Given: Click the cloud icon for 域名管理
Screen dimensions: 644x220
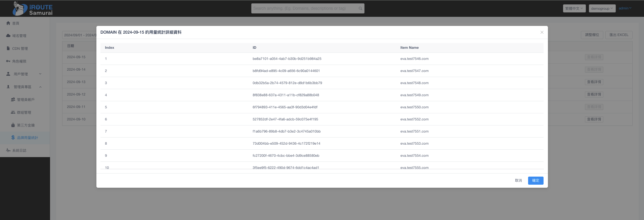Looking at the screenshot, I should click(8, 36).
